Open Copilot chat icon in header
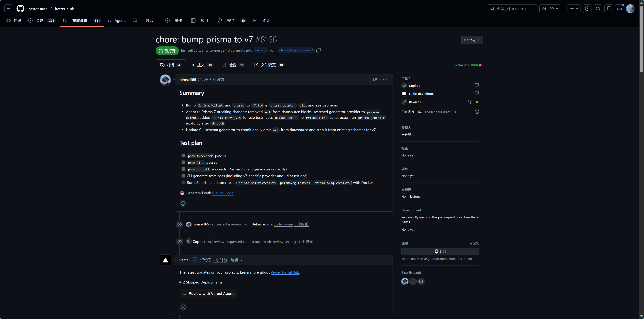 coord(543,8)
